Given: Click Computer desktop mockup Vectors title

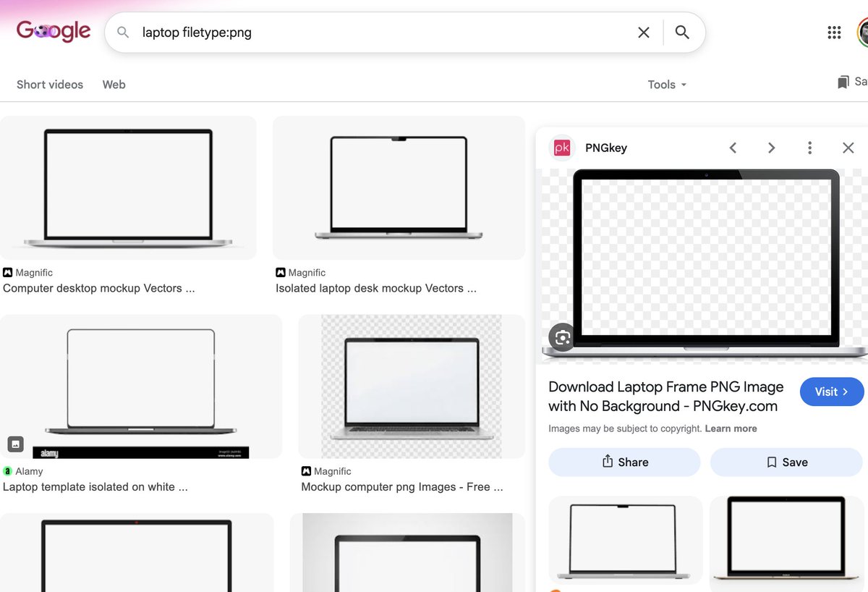Looking at the screenshot, I should 99,288.
